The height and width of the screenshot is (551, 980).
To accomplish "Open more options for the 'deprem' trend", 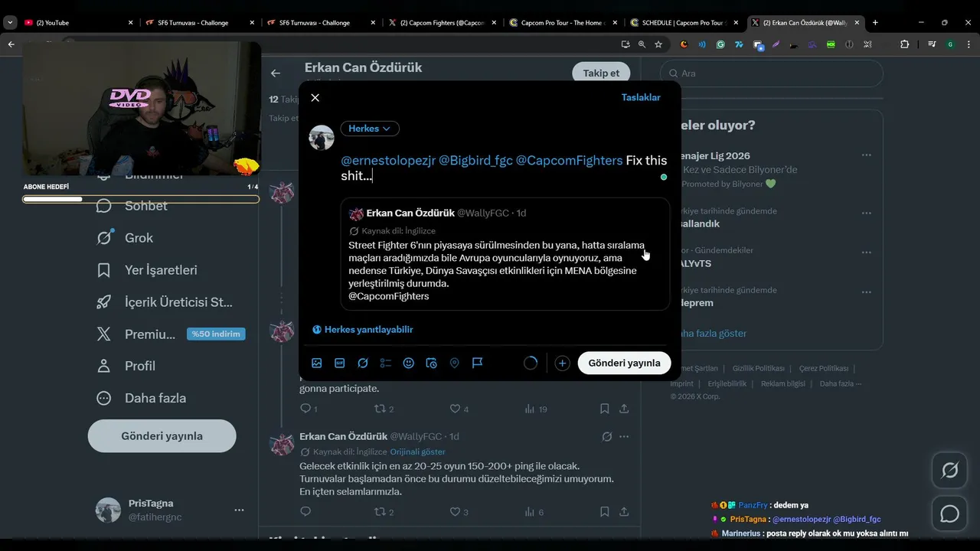I will click(x=866, y=292).
